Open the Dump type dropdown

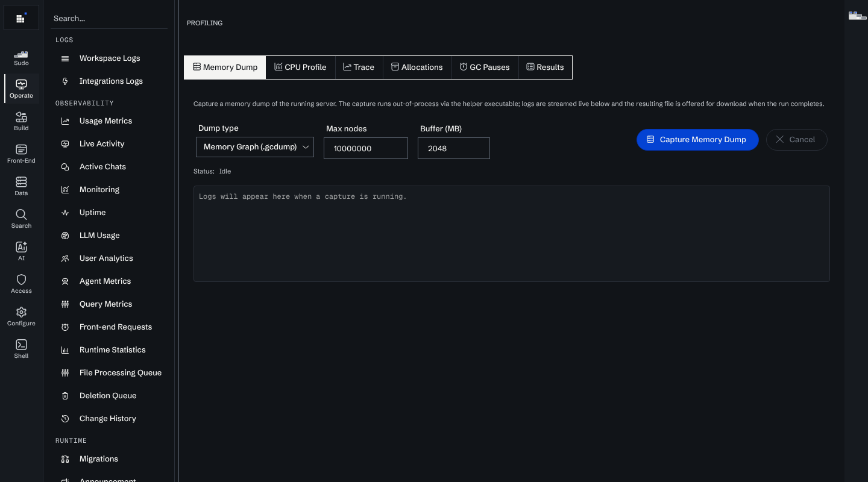[255, 147]
